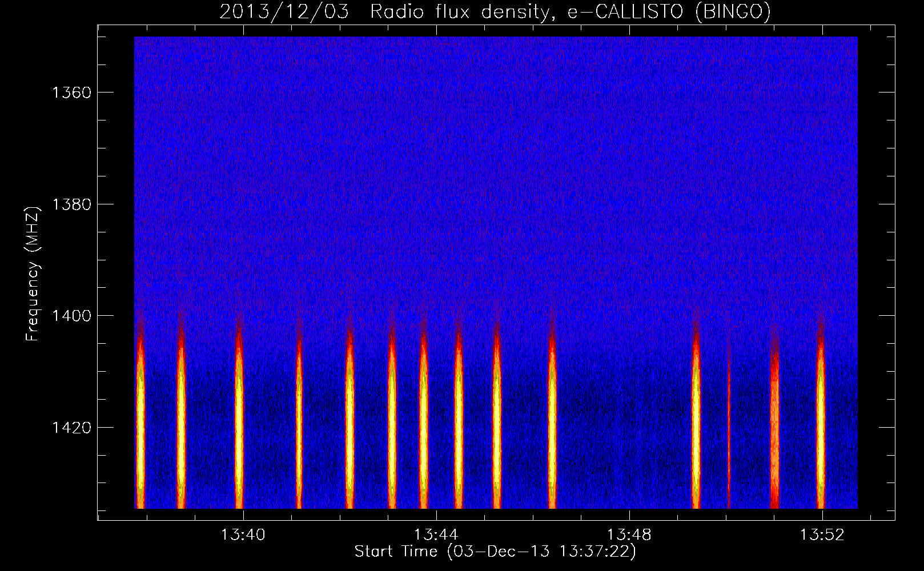
Task: Click the 1380 frequency tick label
Action: click(71, 204)
